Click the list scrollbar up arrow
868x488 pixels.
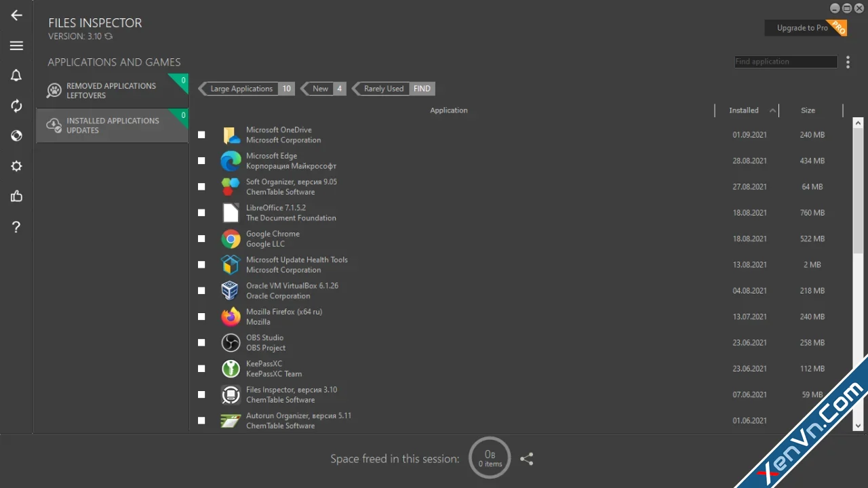(x=858, y=123)
